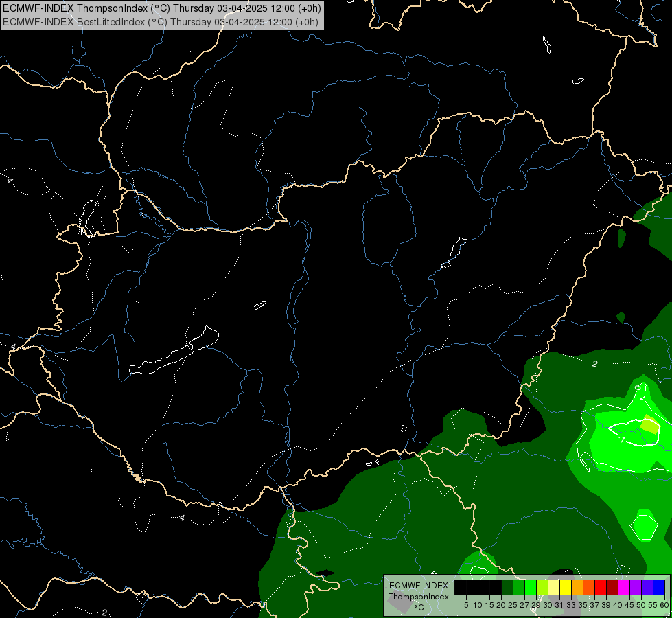Click legend tick label 33
The image size is (672, 618).
pos(571,605)
